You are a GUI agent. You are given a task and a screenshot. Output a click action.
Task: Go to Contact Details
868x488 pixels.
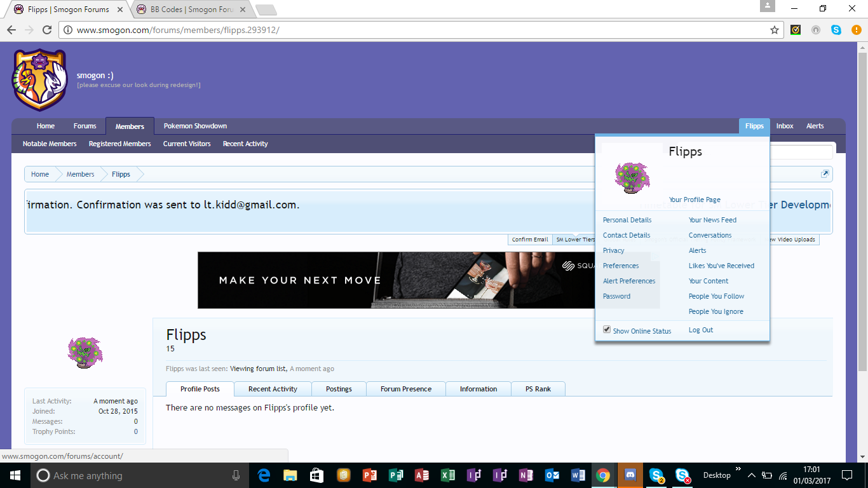pyautogui.click(x=627, y=235)
